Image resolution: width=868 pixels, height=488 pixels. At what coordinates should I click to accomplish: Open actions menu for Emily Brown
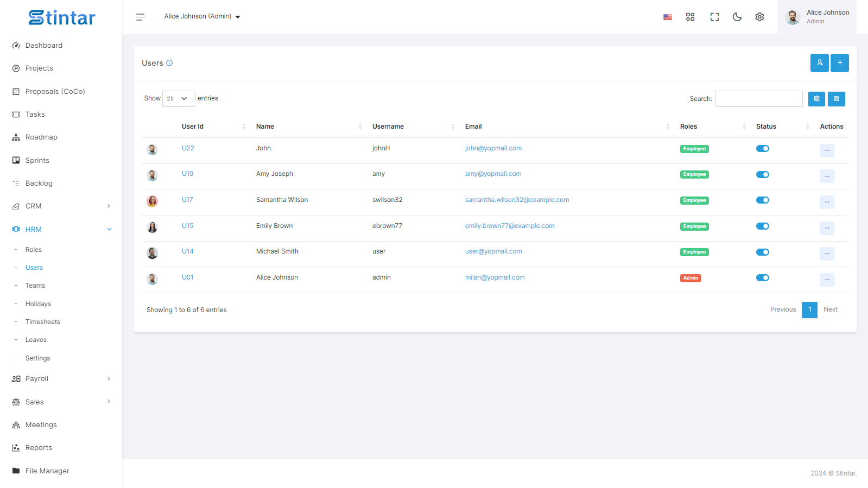pyautogui.click(x=827, y=228)
